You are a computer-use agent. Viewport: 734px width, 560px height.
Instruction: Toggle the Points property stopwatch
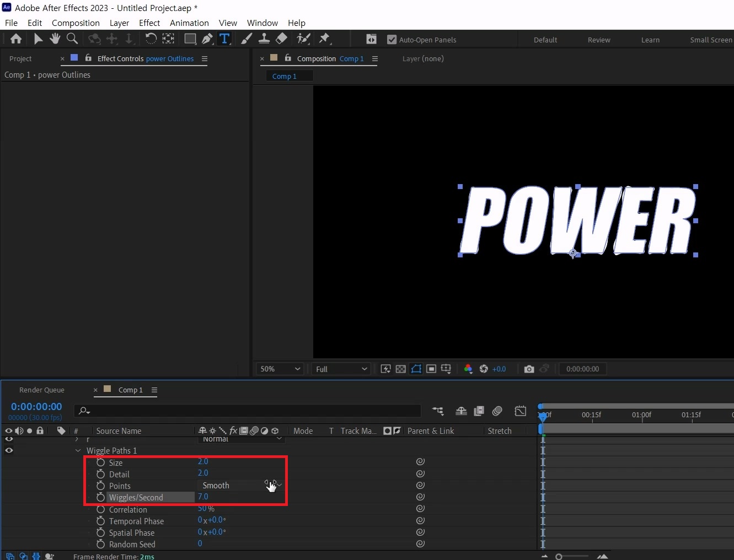(x=100, y=486)
